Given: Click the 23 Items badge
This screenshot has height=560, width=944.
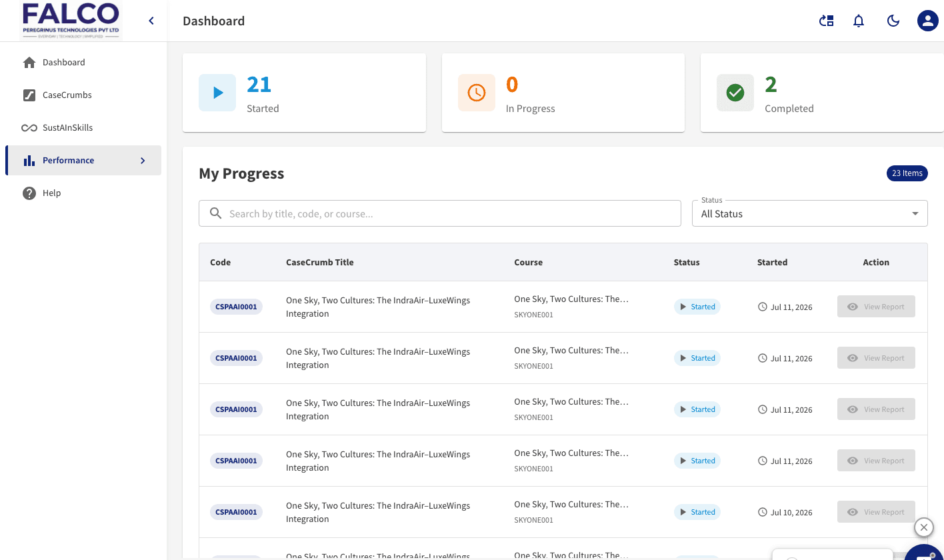Looking at the screenshot, I should click(x=907, y=173).
